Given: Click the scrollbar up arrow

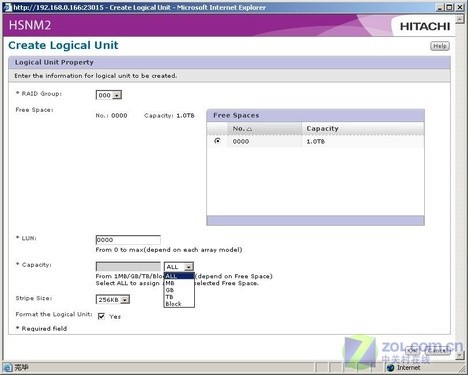Looking at the screenshot, I should tap(460, 19).
